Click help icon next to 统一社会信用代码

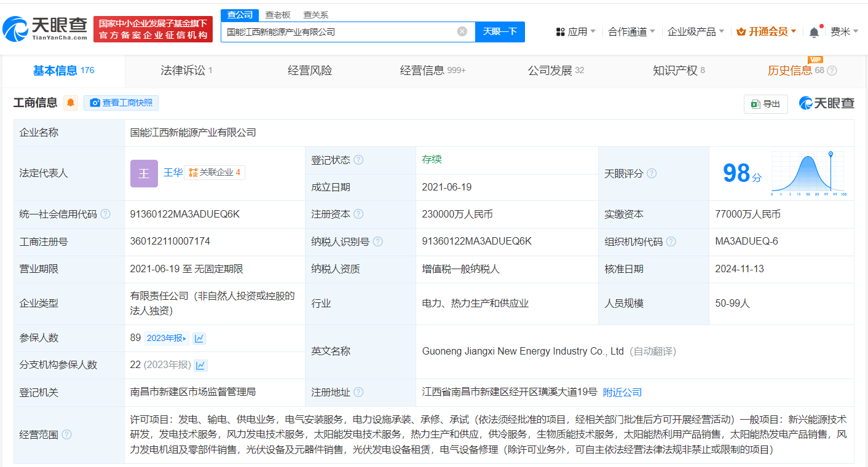(106, 214)
